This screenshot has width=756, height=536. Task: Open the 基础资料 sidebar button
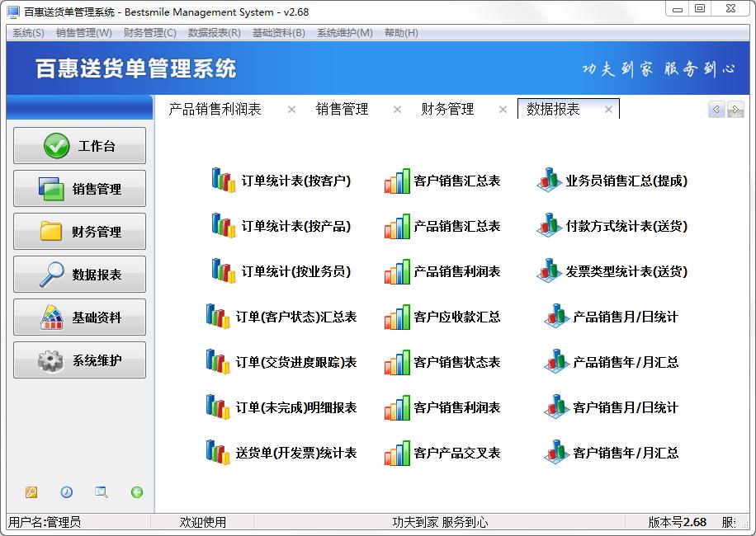tap(79, 317)
